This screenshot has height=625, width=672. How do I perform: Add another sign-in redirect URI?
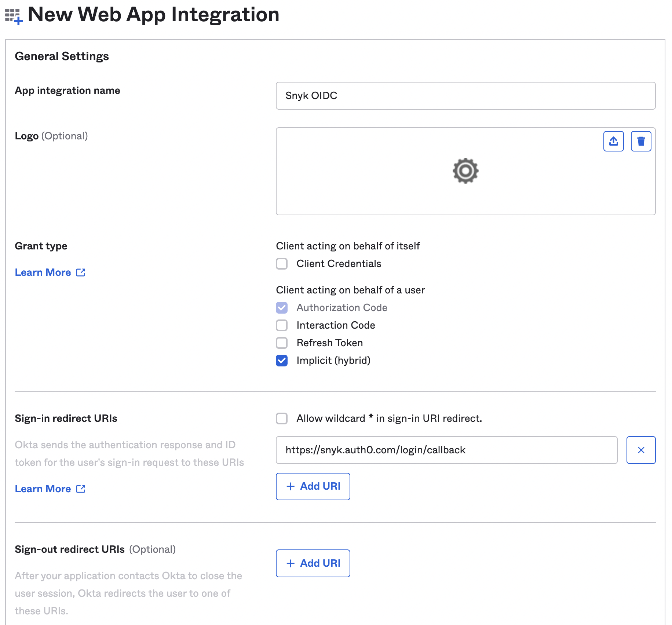coord(313,486)
